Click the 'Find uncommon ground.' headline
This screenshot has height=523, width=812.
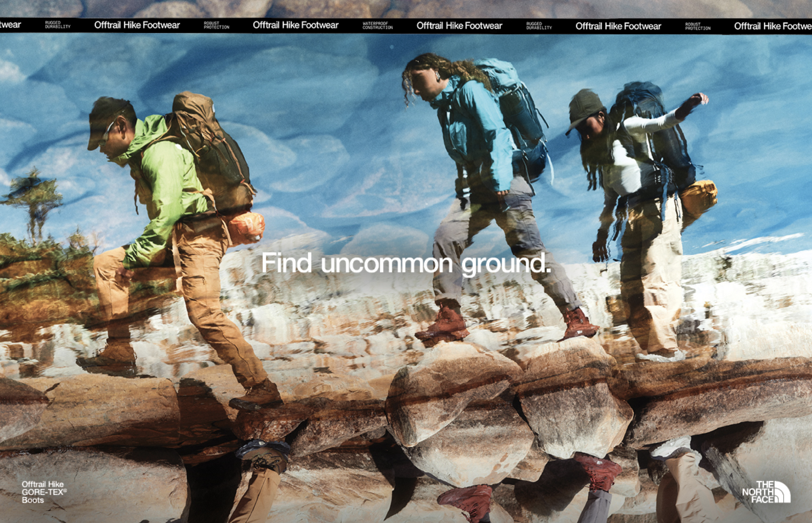tap(405, 264)
